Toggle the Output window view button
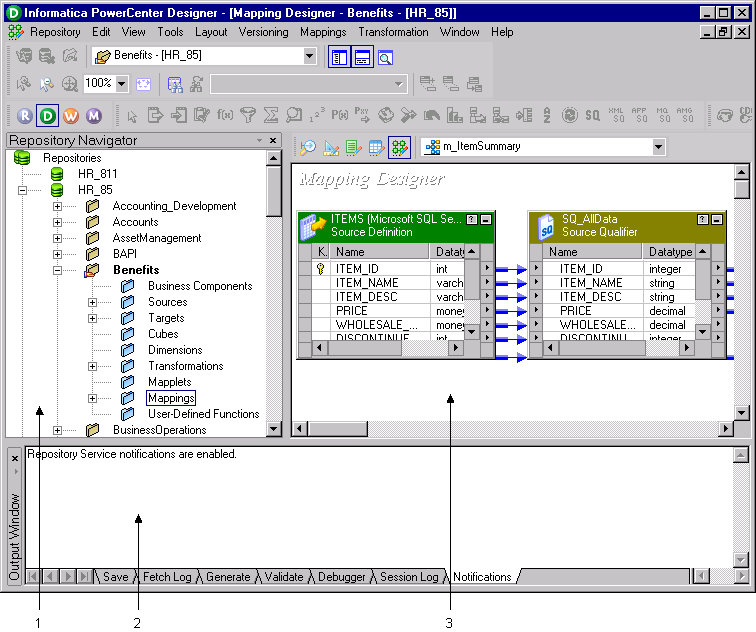 pyautogui.click(x=362, y=57)
